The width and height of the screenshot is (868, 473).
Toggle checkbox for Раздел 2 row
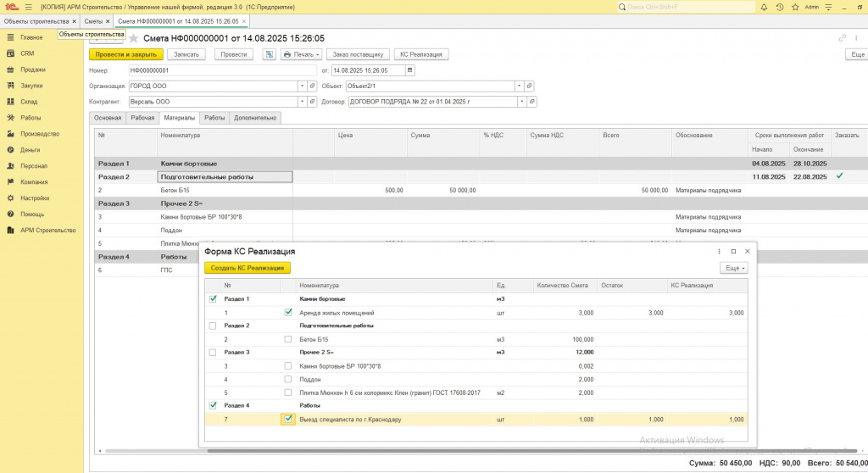coord(212,326)
